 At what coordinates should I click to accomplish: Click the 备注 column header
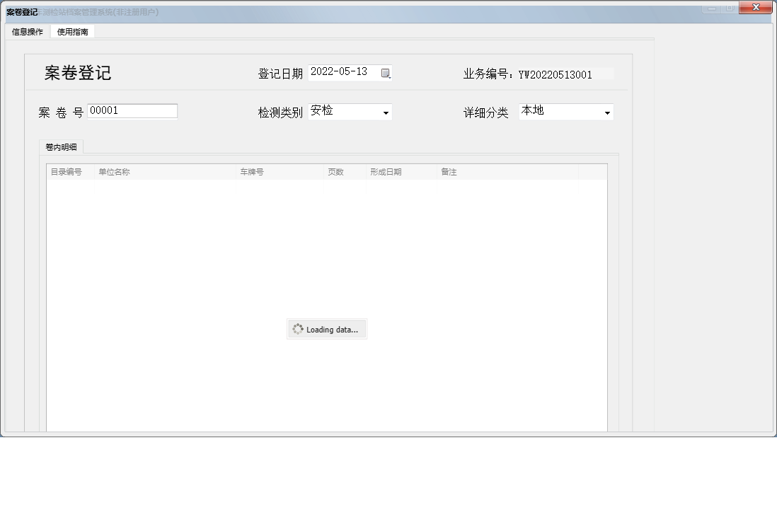(x=449, y=171)
